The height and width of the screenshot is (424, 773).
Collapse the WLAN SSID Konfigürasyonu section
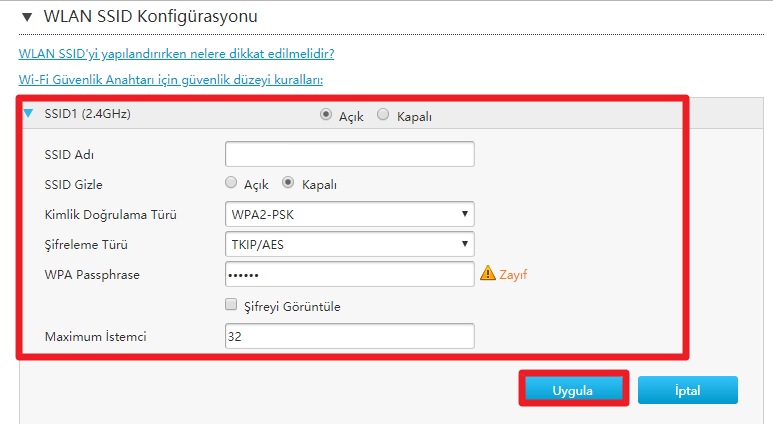click(x=27, y=17)
